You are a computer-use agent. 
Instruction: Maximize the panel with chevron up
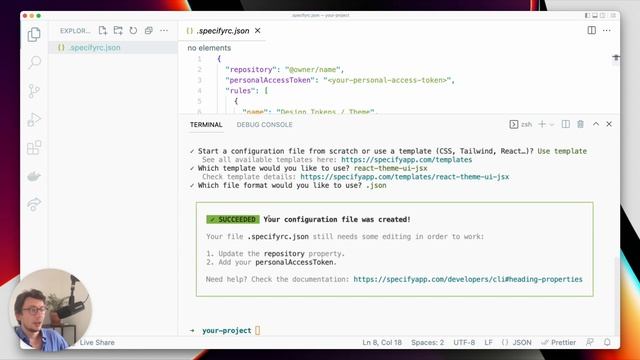(x=596, y=124)
